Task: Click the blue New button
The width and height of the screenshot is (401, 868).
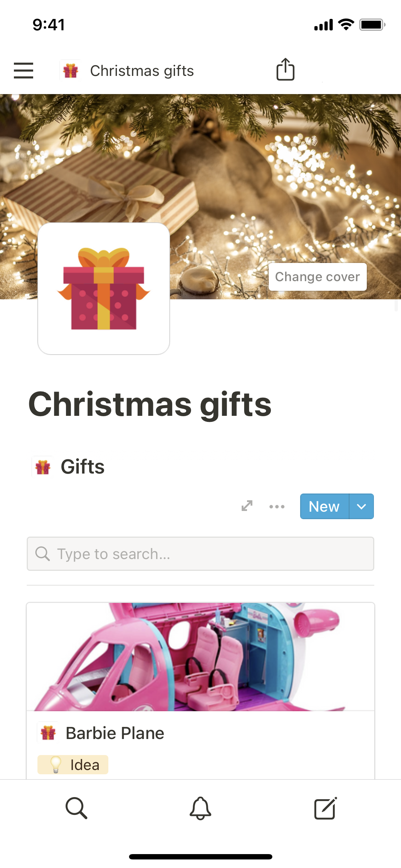Action: point(324,506)
